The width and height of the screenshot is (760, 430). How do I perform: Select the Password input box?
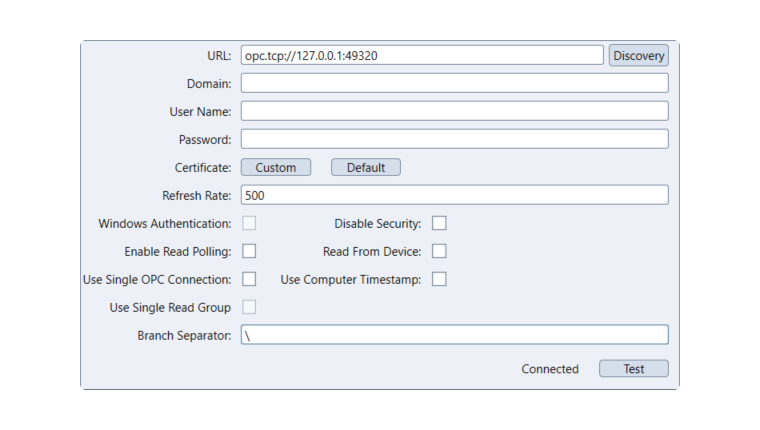pos(454,139)
